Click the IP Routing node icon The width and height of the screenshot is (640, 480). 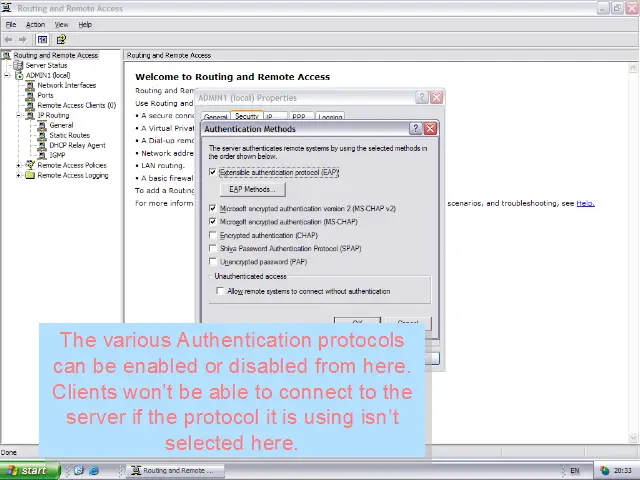[30, 116]
